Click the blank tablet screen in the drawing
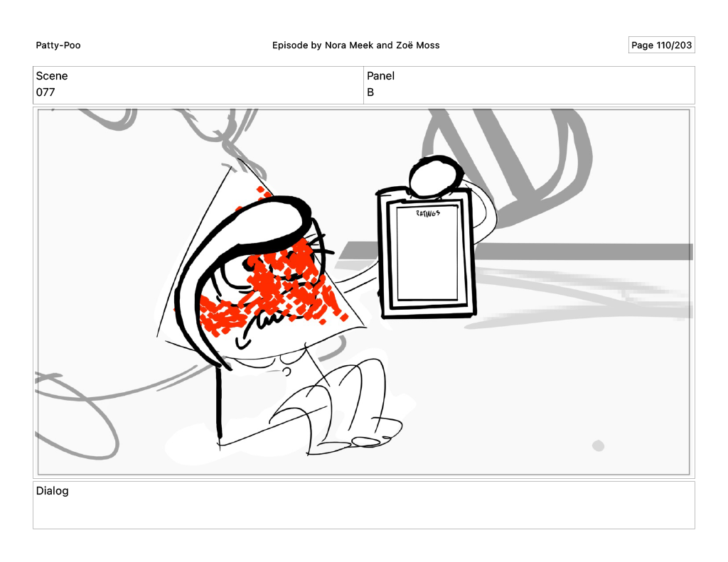Screen dimensions: 728x562 click(428, 259)
